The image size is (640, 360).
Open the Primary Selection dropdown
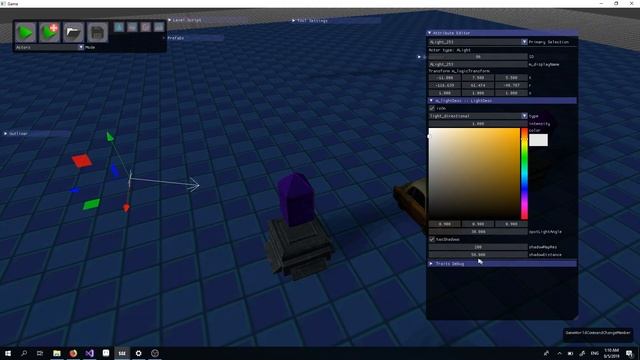pos(478,42)
